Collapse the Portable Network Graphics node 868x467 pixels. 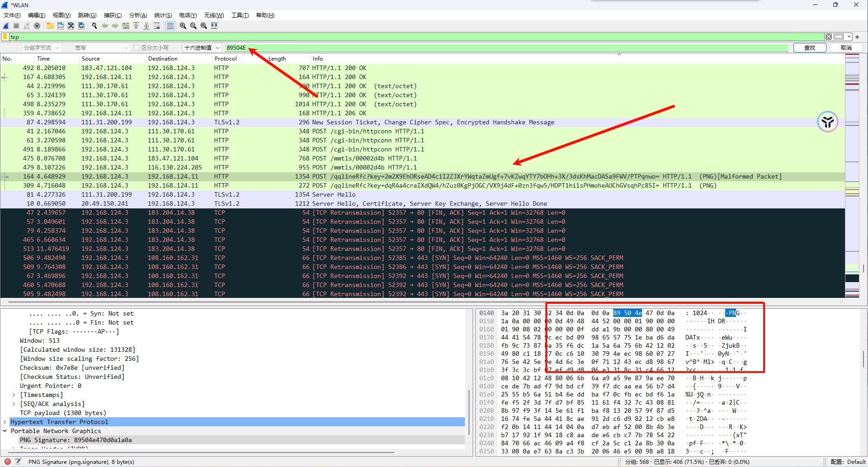5,431
